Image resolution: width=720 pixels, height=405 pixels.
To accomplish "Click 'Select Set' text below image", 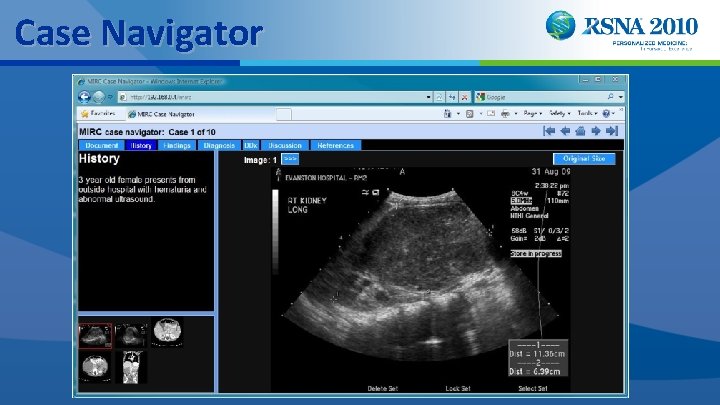I will coord(533,388).
